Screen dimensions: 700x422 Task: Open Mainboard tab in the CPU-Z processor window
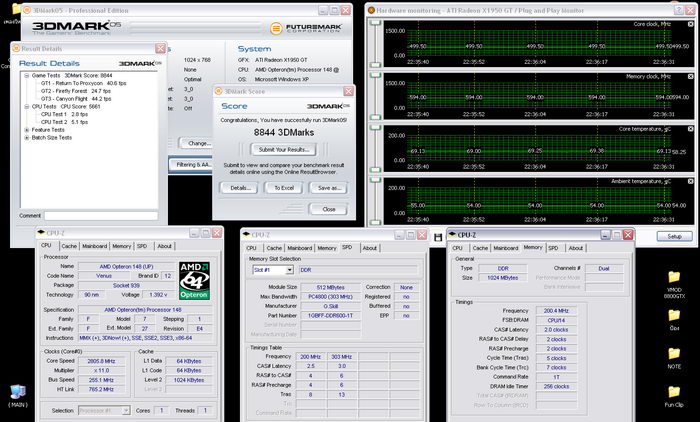point(94,246)
